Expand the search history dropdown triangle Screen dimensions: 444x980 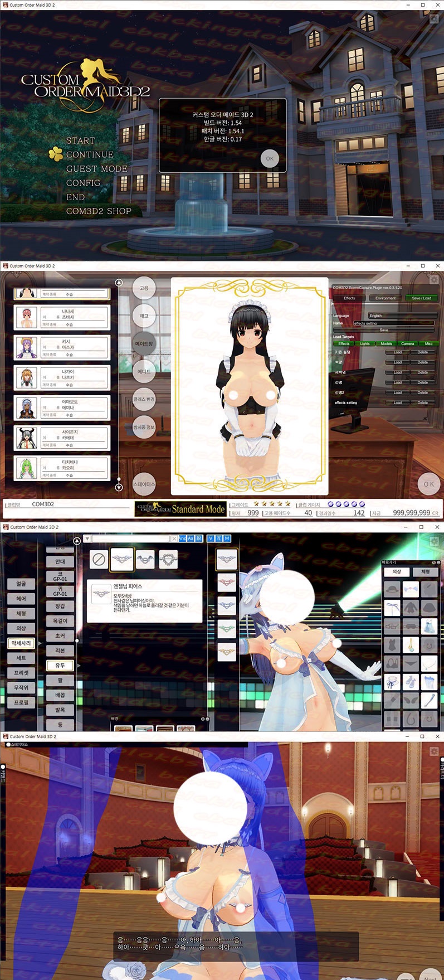click(87, 538)
